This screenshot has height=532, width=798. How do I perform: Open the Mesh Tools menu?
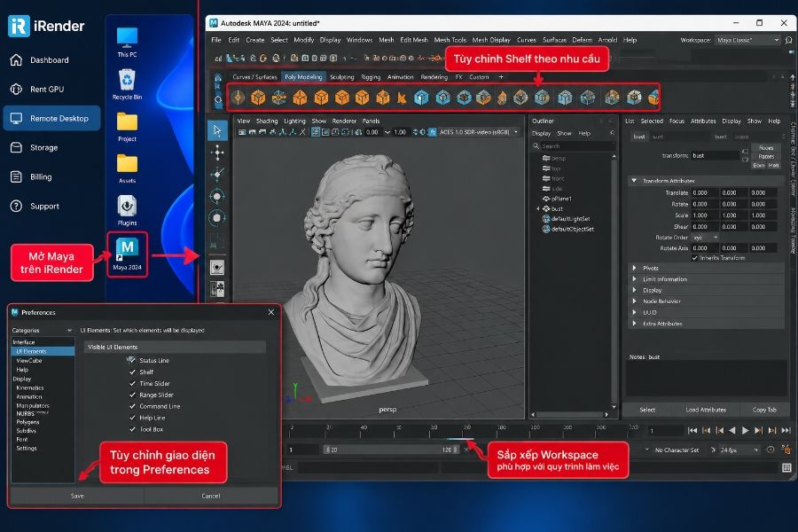pos(450,40)
